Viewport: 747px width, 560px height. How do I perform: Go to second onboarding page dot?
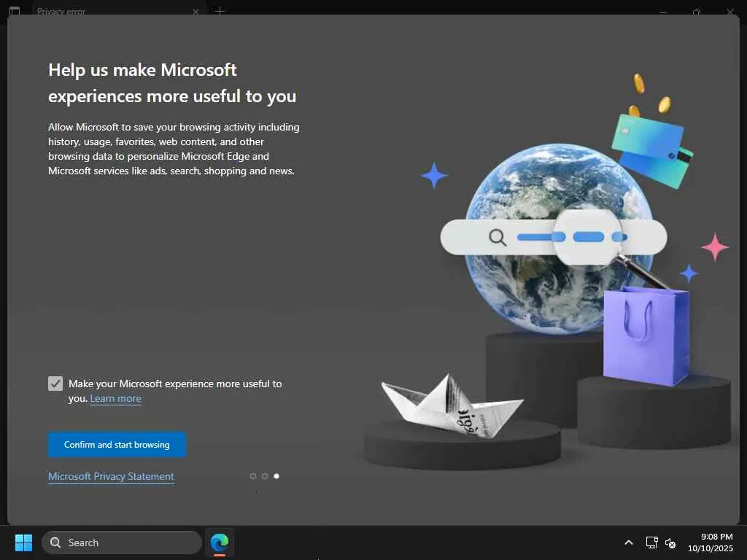tap(265, 476)
